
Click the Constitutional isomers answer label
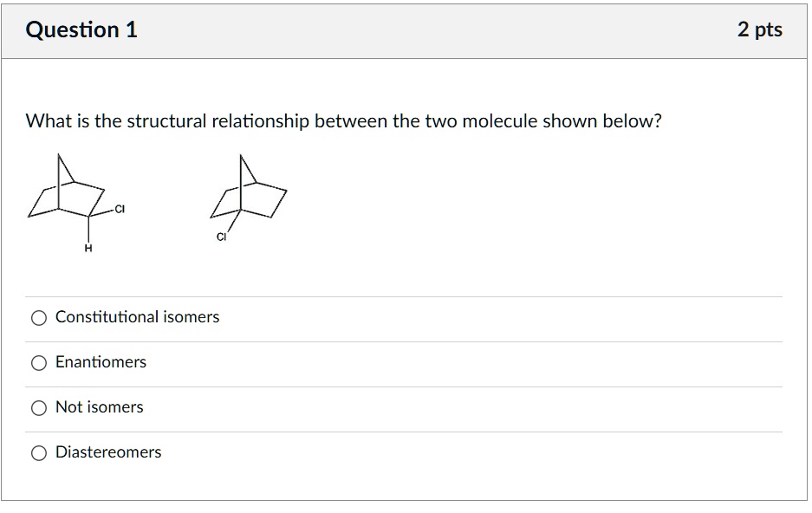coord(136,317)
